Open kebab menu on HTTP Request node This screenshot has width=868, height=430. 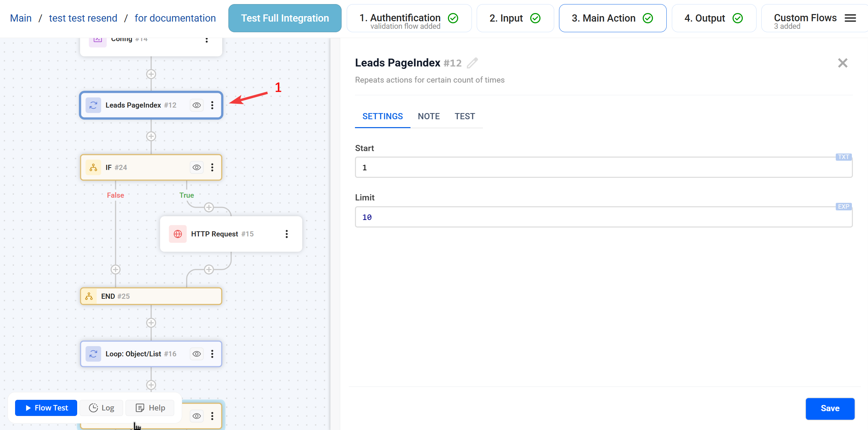(x=287, y=234)
